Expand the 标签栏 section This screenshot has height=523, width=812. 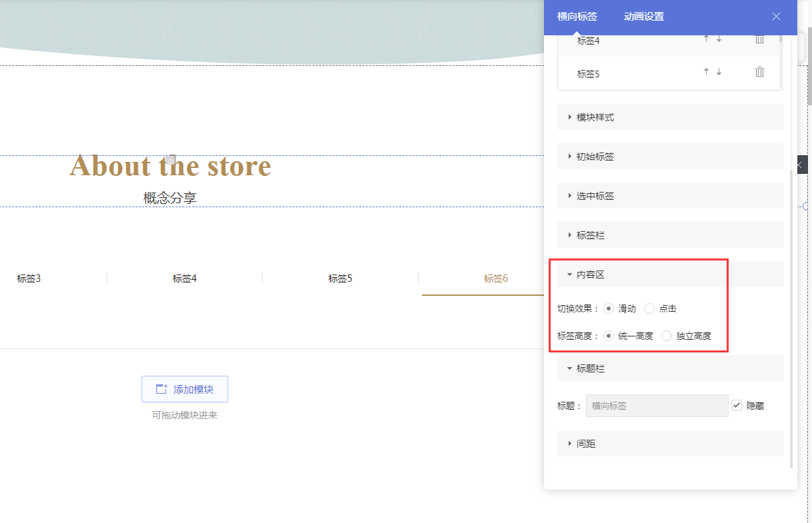[670, 235]
